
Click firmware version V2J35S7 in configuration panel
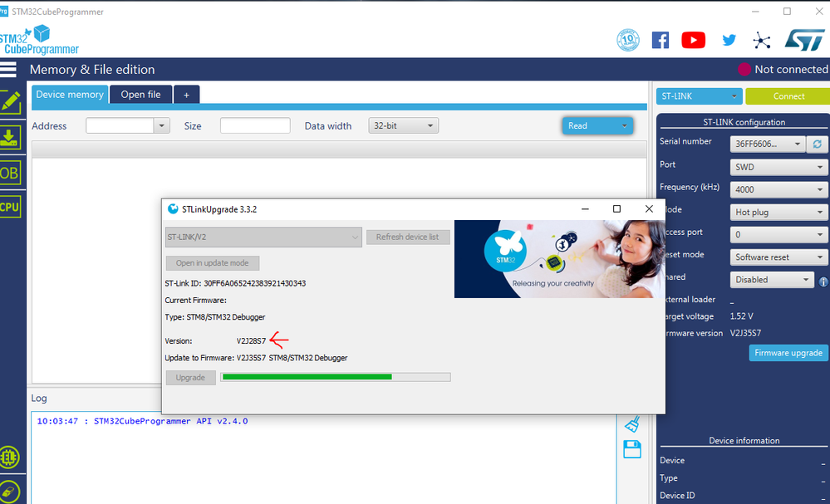coord(745,333)
